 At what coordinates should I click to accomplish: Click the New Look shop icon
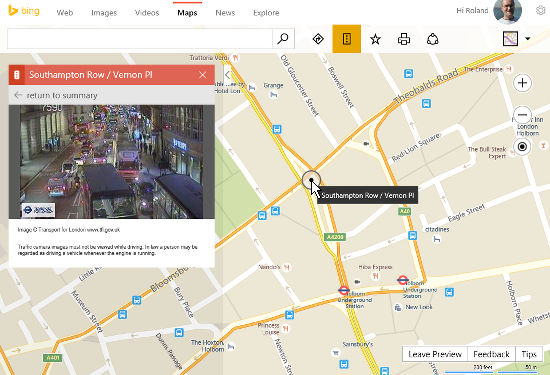point(397,308)
